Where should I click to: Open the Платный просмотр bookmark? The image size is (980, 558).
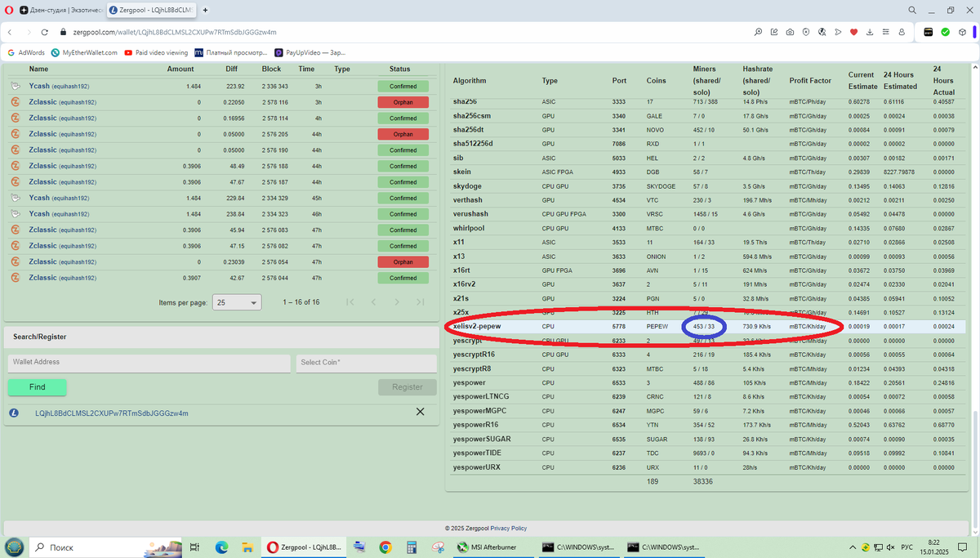coord(230,52)
